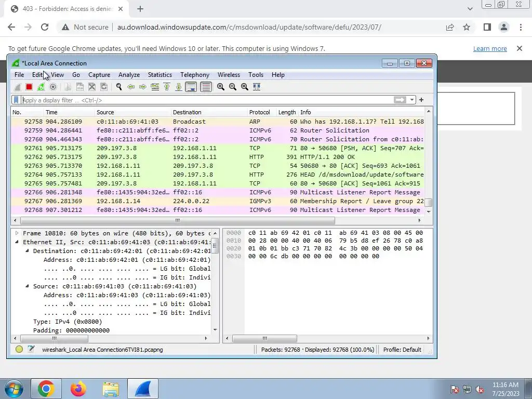Click the Open capture file toolbar icon
This screenshot has height=399, width=532.
pyautogui.click(x=68, y=87)
